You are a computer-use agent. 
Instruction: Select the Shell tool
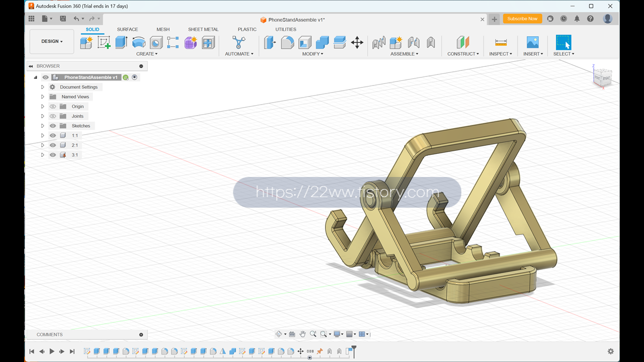pyautogui.click(x=305, y=42)
